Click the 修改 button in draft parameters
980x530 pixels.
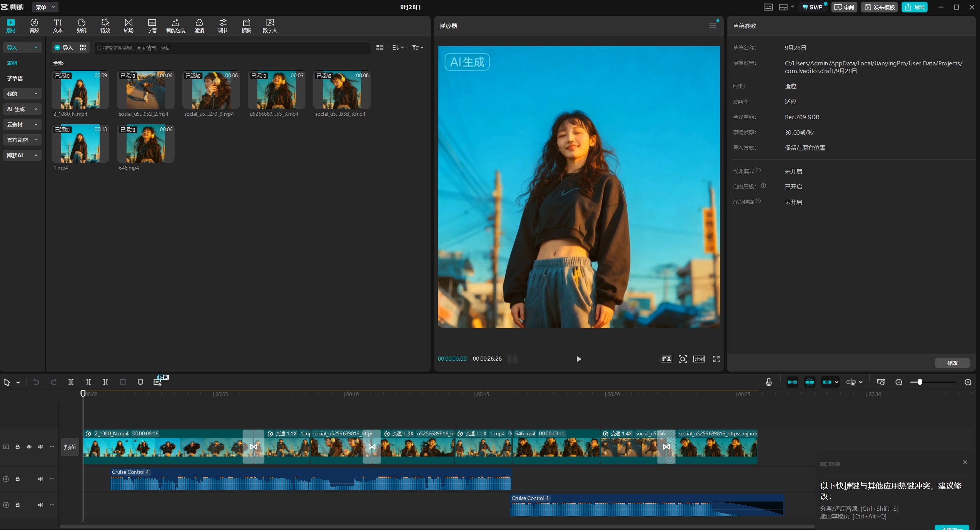(x=952, y=363)
